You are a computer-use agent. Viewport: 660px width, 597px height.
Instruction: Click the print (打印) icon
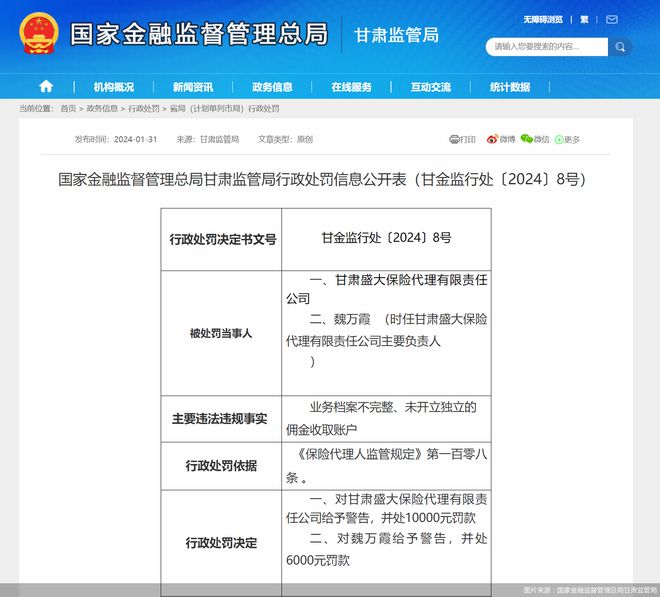[462, 139]
